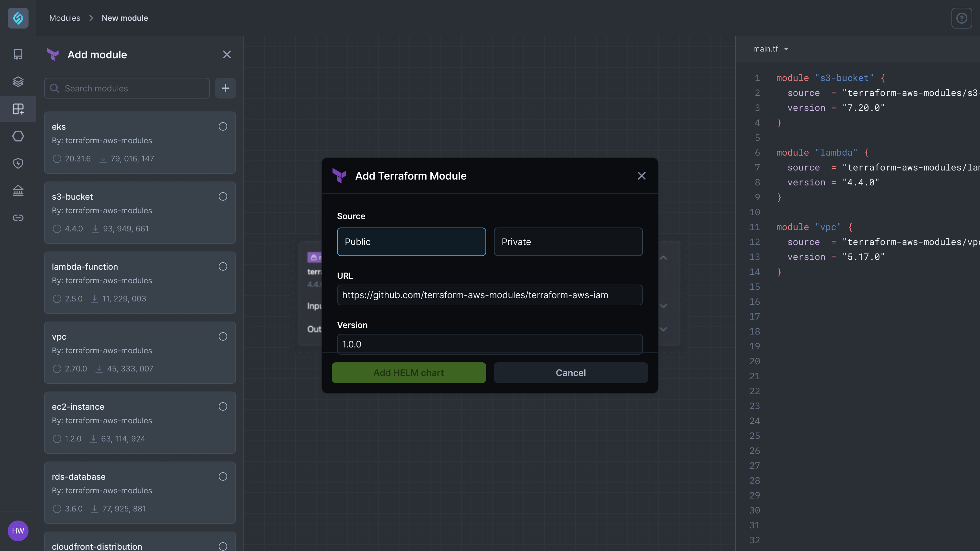
Task: Show info for the lambda-function module
Action: (223, 266)
